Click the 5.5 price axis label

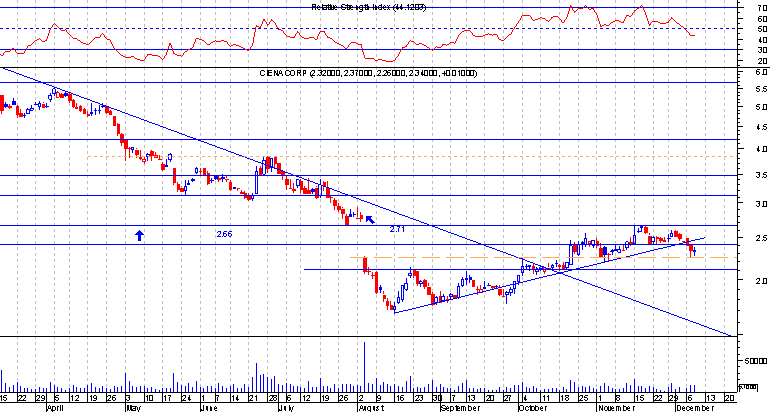click(761, 89)
